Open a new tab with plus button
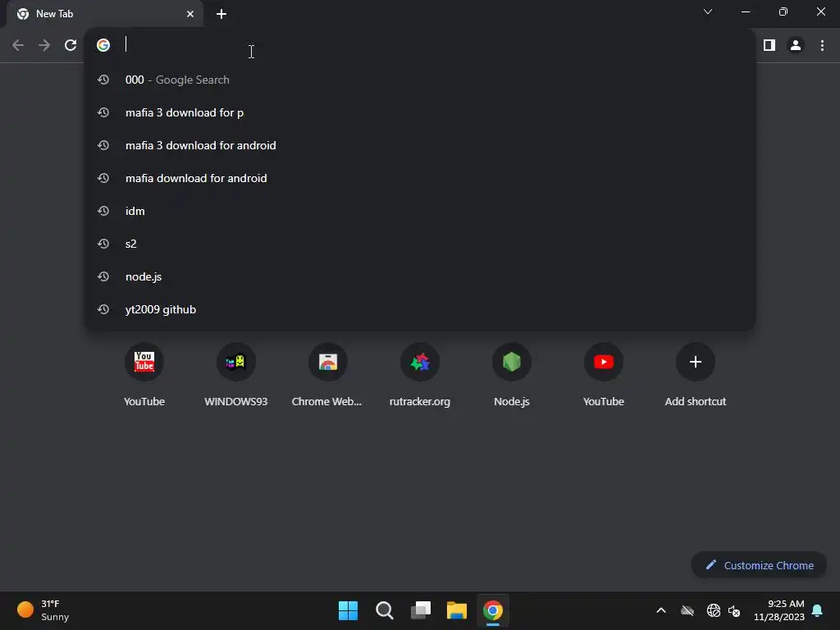Screen dimensions: 840x630 coord(221,14)
